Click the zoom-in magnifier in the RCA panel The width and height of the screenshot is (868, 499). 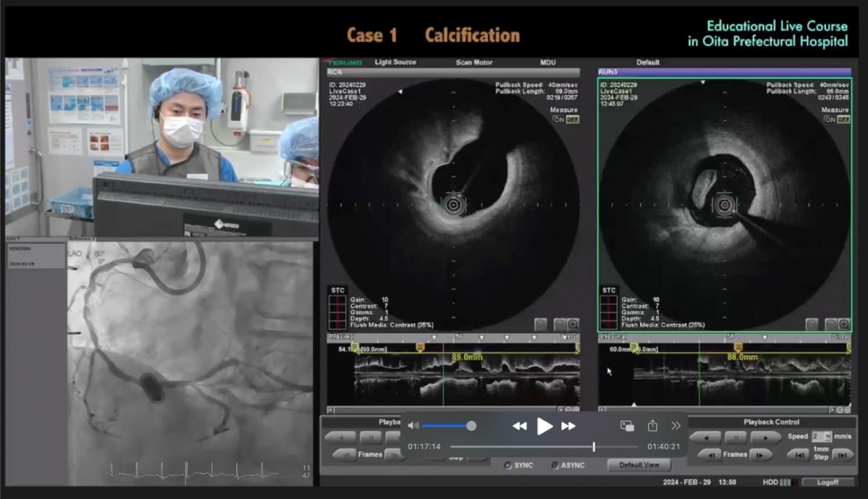(x=573, y=324)
